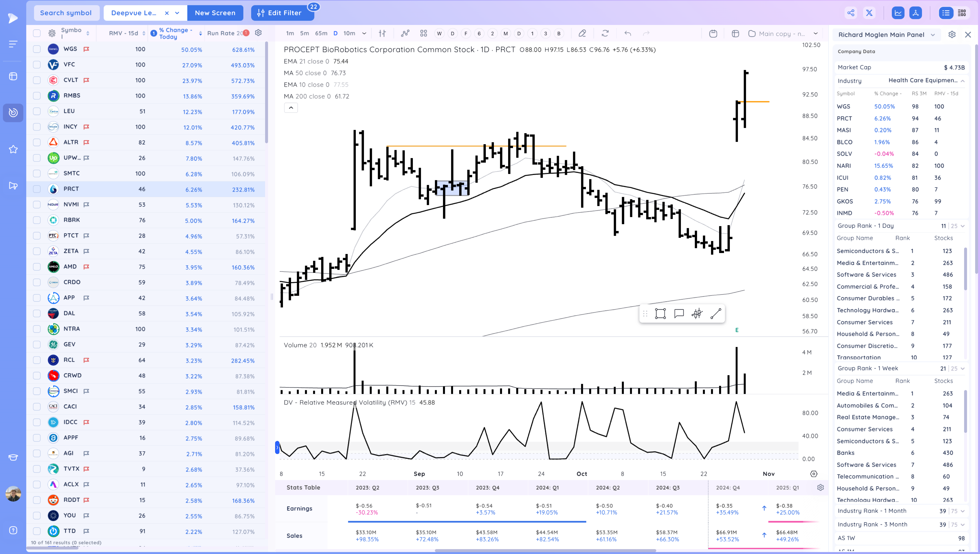Select the trend line drawing tool
The height and width of the screenshot is (554, 980).
tap(715, 313)
